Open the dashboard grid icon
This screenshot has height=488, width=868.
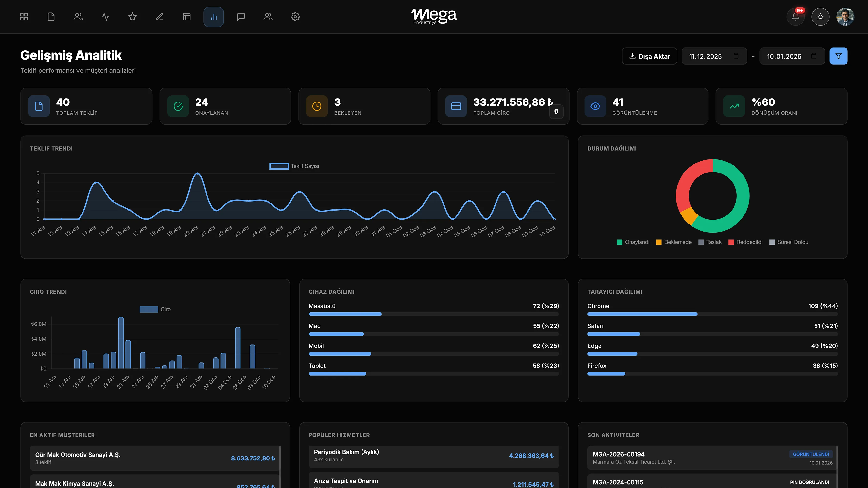[24, 17]
